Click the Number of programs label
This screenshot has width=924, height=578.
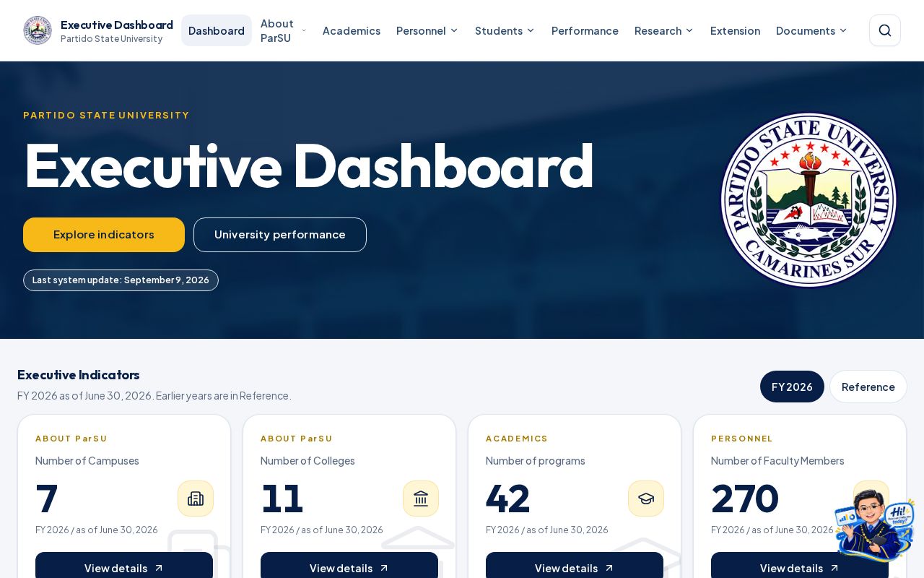[x=536, y=461]
